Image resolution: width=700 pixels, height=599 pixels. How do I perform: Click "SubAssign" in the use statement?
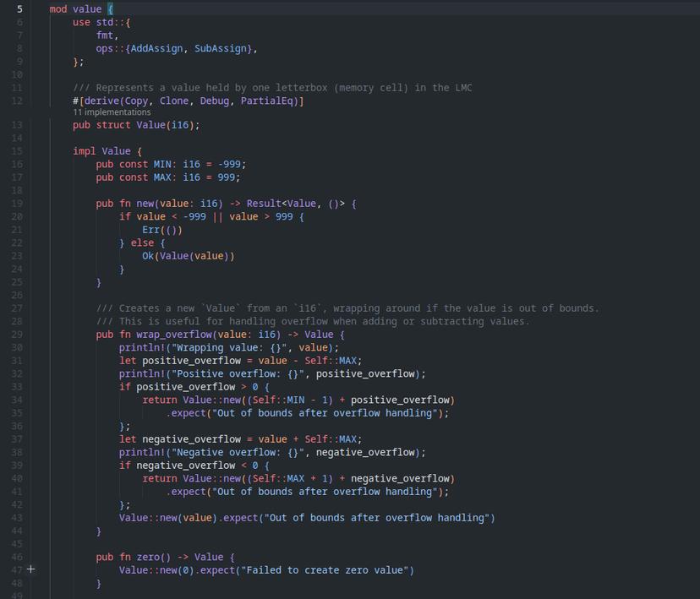point(222,49)
